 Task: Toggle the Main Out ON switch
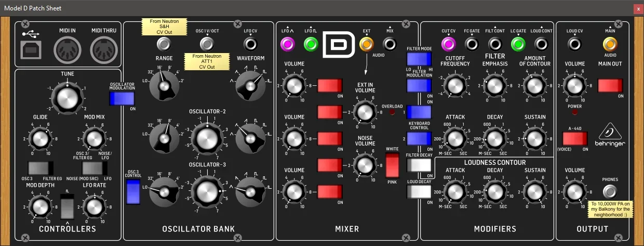coord(610,85)
